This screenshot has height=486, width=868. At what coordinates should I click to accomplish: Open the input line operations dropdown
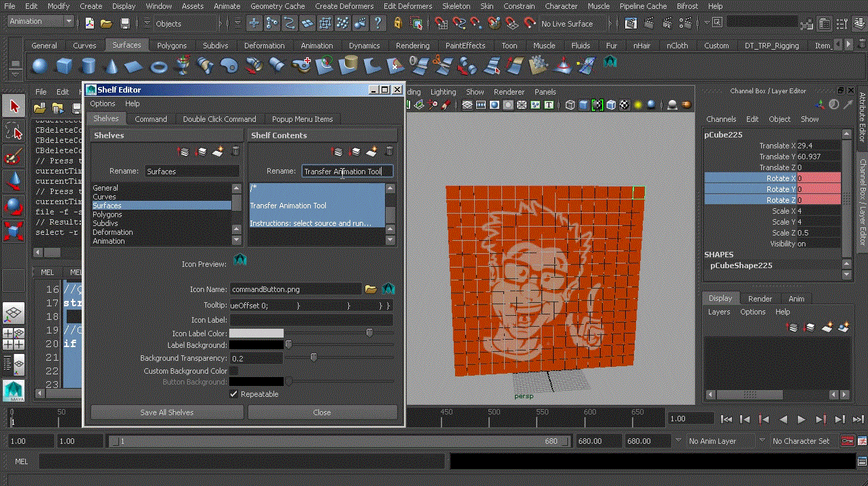[708, 22]
